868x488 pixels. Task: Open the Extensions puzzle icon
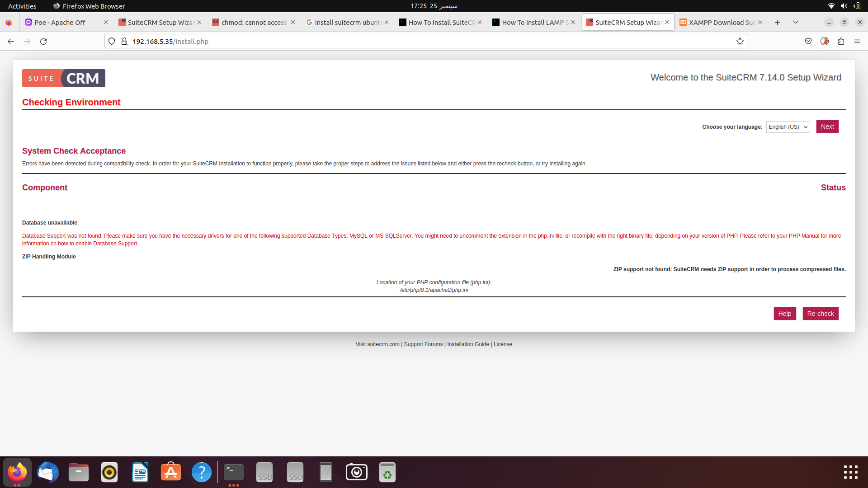coord(841,41)
